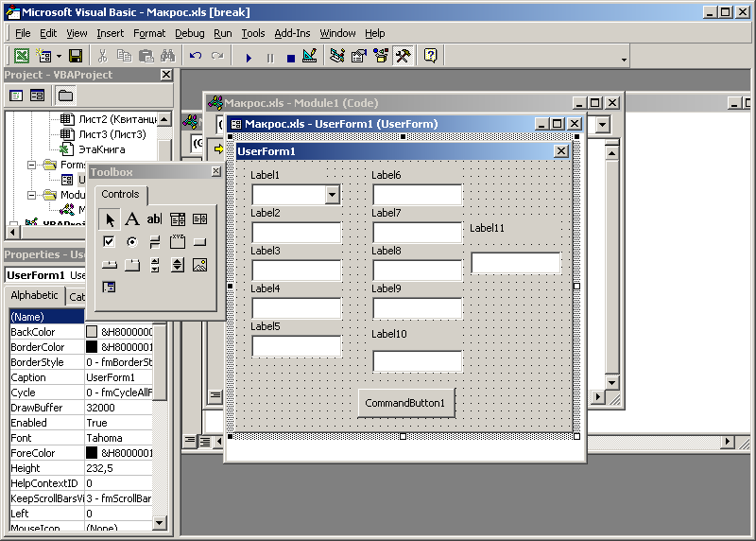Click the Cut scissors icon

coord(102,56)
